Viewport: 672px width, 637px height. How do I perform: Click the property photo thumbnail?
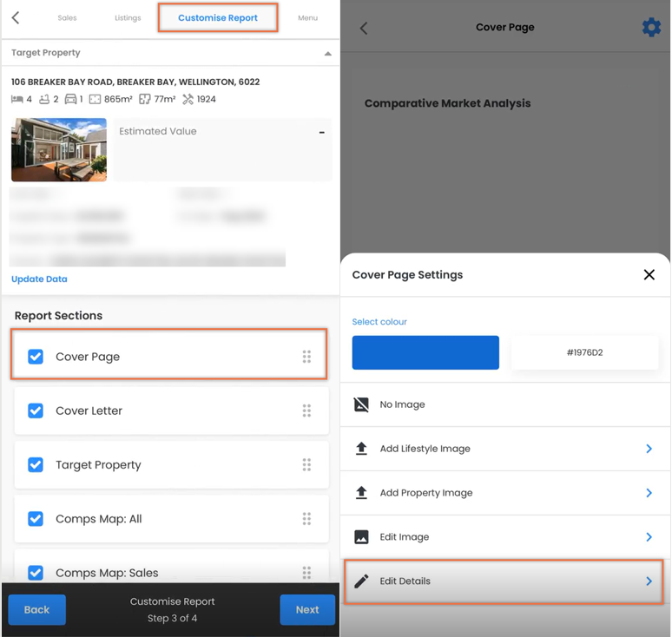(x=59, y=149)
